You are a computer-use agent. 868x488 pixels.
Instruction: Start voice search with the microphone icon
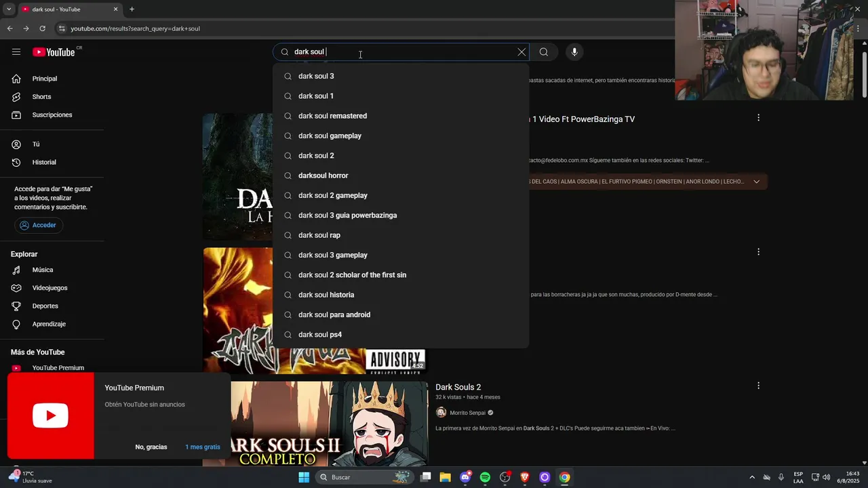(x=574, y=52)
